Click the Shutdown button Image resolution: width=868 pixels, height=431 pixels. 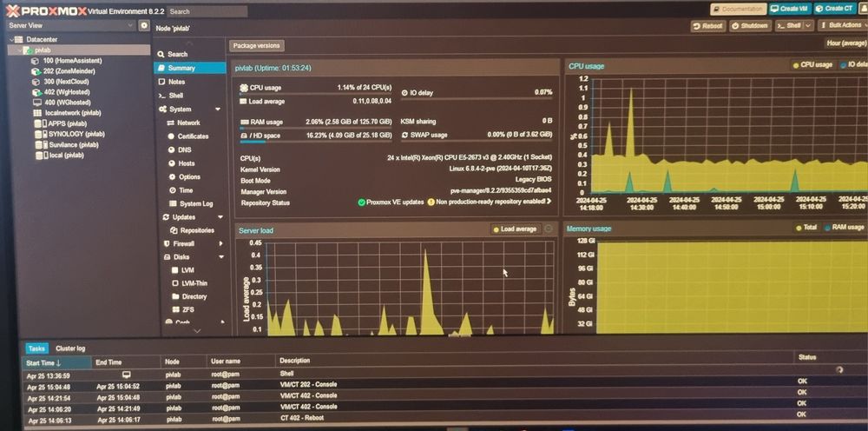click(x=750, y=25)
